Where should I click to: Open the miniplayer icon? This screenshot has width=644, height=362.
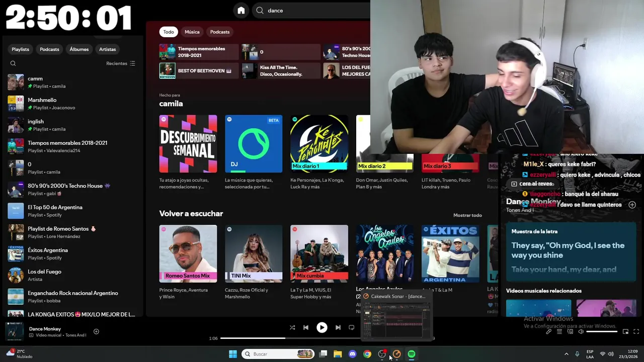(625, 331)
